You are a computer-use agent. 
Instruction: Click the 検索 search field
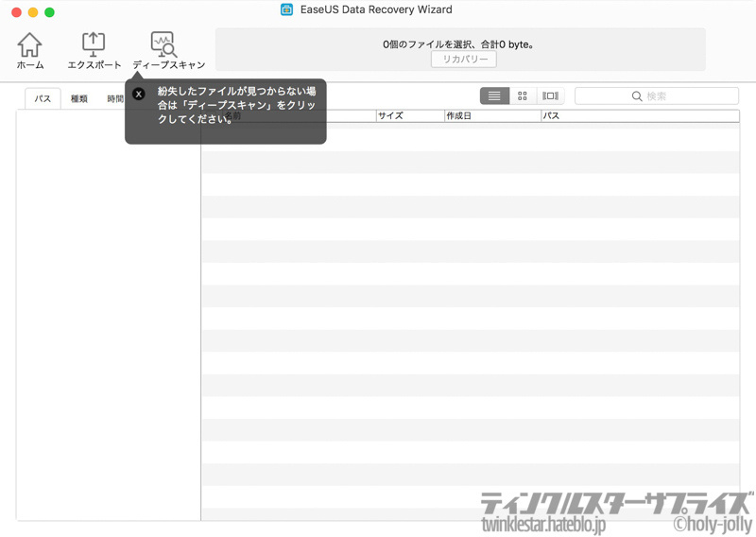pos(657,96)
